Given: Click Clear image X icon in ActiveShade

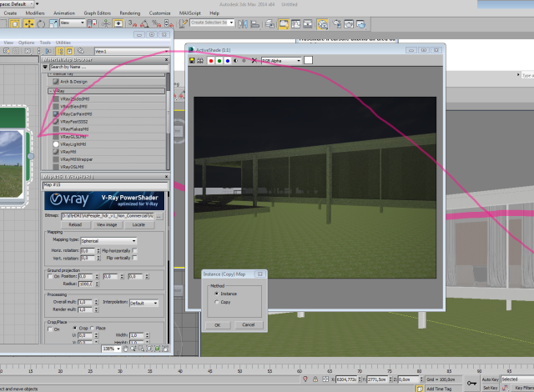Looking at the screenshot, I should tap(254, 61).
